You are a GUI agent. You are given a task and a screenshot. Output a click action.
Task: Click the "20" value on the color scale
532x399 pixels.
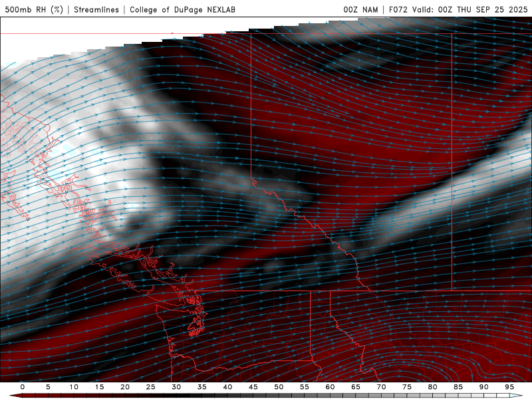tap(125, 387)
